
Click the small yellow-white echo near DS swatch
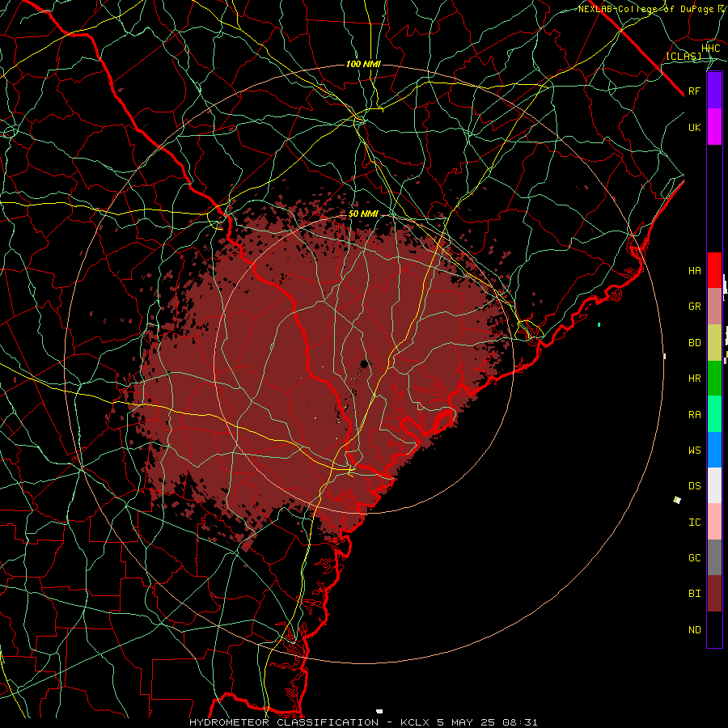pyautogui.click(x=677, y=500)
